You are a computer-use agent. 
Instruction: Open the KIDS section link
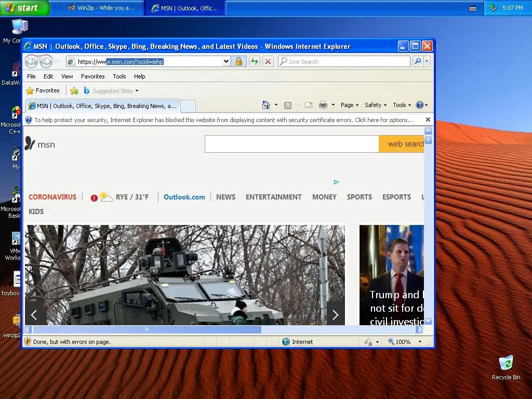(36, 212)
